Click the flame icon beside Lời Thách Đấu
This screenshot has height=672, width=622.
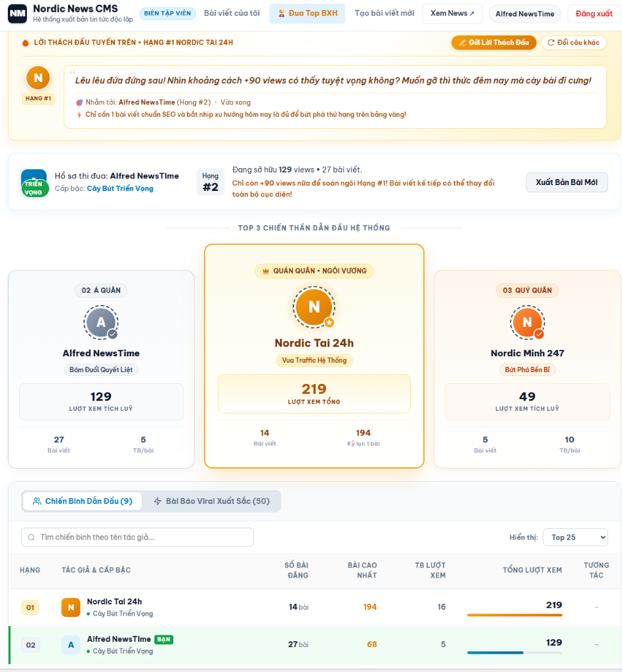pyautogui.click(x=26, y=43)
